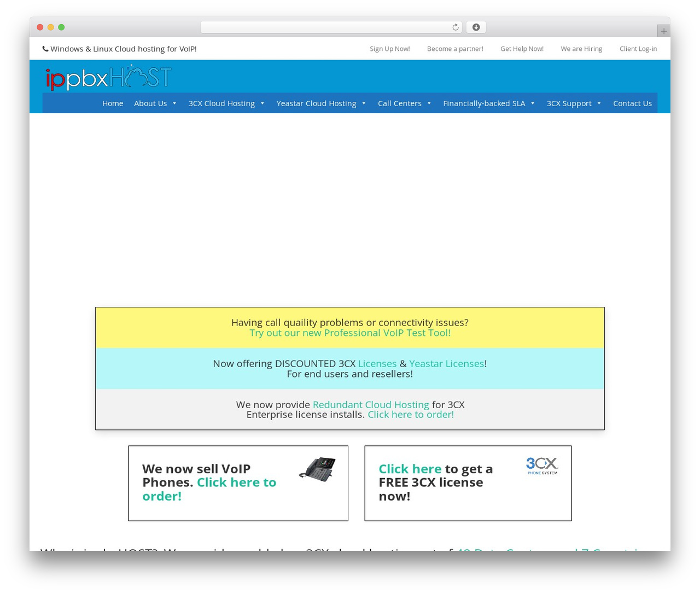Click the 'For end users and resellers!' text
This screenshot has width=700, height=593.
[350, 374]
